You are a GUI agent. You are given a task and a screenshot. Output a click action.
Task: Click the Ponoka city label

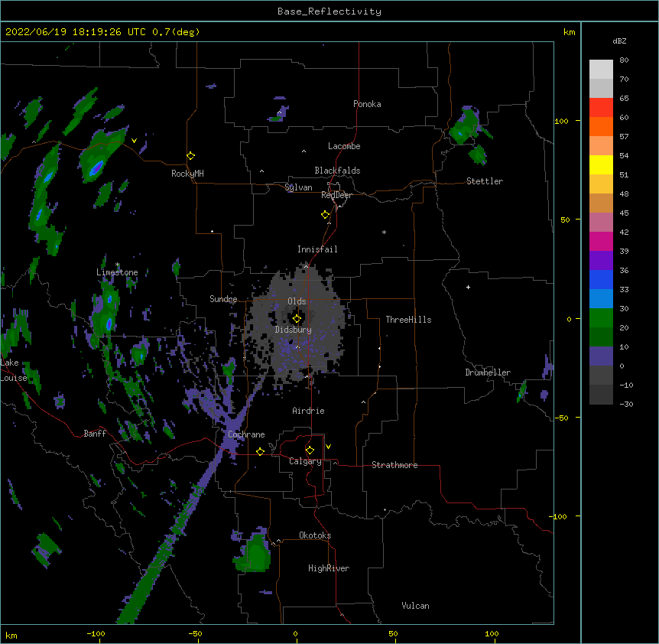pyautogui.click(x=367, y=104)
